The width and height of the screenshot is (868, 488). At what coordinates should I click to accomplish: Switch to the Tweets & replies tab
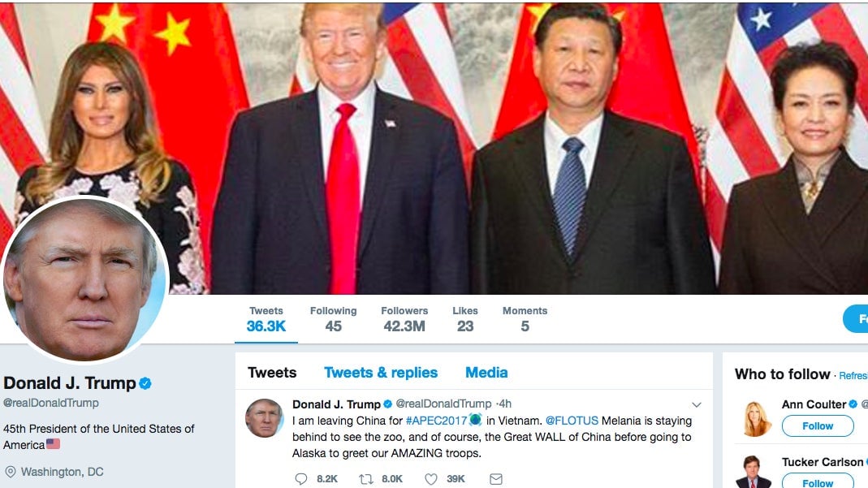[381, 373]
